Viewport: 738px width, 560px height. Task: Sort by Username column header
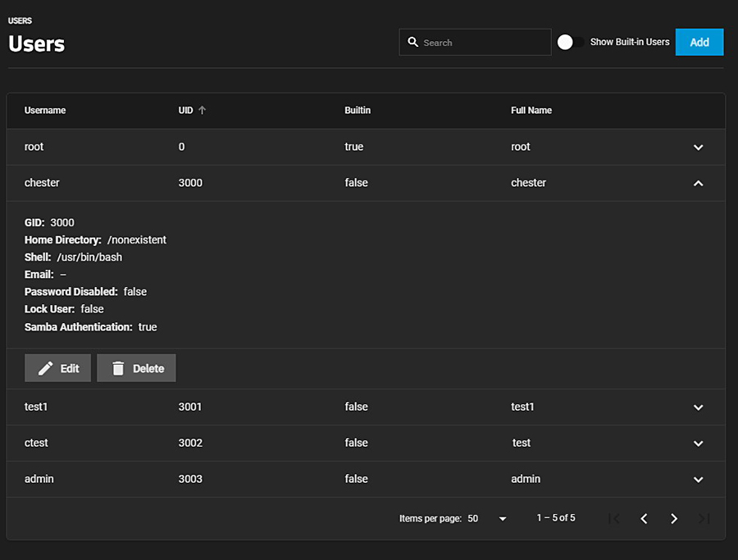coord(45,110)
